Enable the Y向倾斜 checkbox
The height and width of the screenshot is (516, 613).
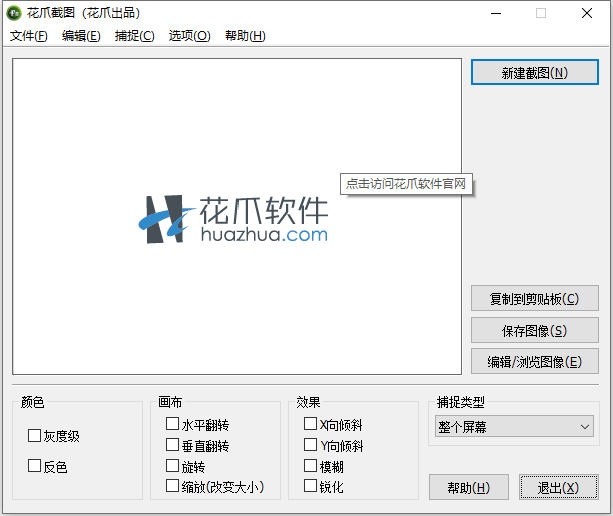(x=310, y=445)
